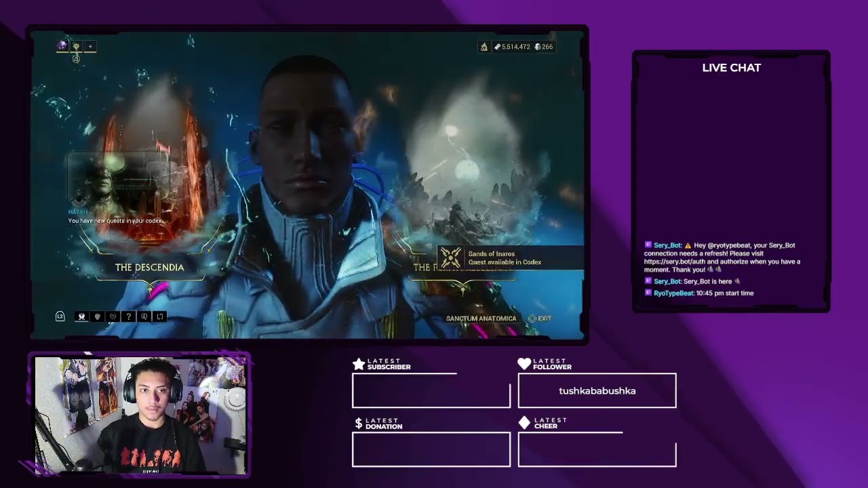The image size is (868, 488).
Task: Click the Latest Follower heart icon
Action: coord(524,364)
